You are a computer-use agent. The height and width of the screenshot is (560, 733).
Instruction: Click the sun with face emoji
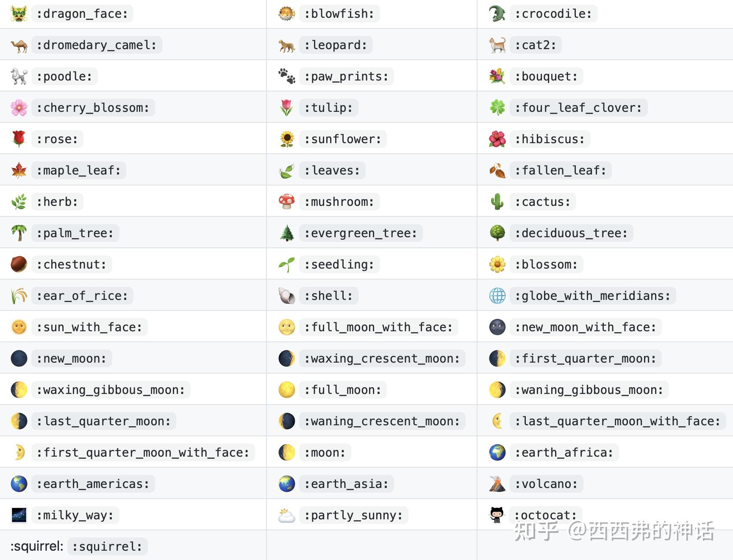19,327
